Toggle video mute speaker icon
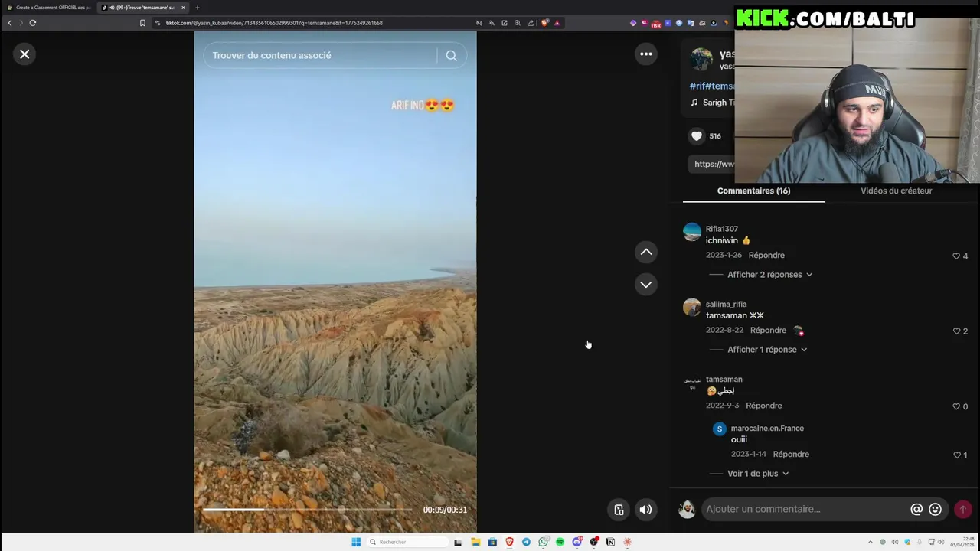This screenshot has height=551, width=980. 646,510
